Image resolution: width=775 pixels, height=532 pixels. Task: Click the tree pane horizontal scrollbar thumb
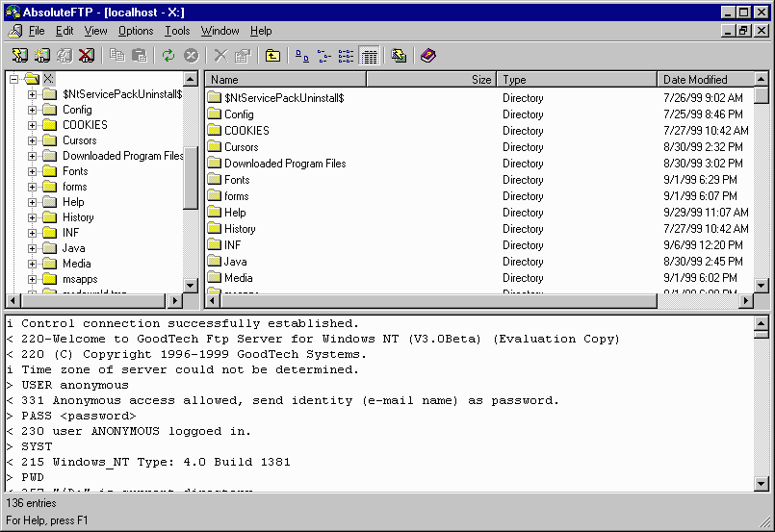pyautogui.click(x=92, y=300)
